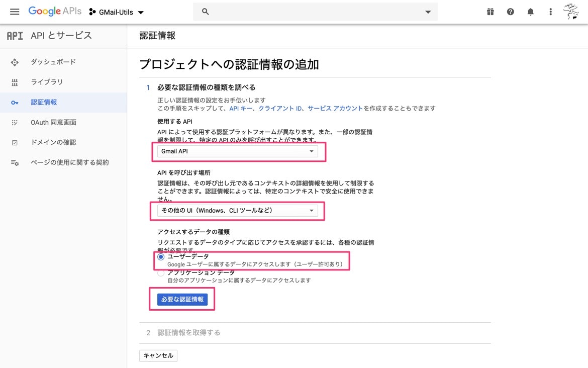This screenshot has width=588, height=368.
Task: Open the help question mark icon
Action: 511,12
